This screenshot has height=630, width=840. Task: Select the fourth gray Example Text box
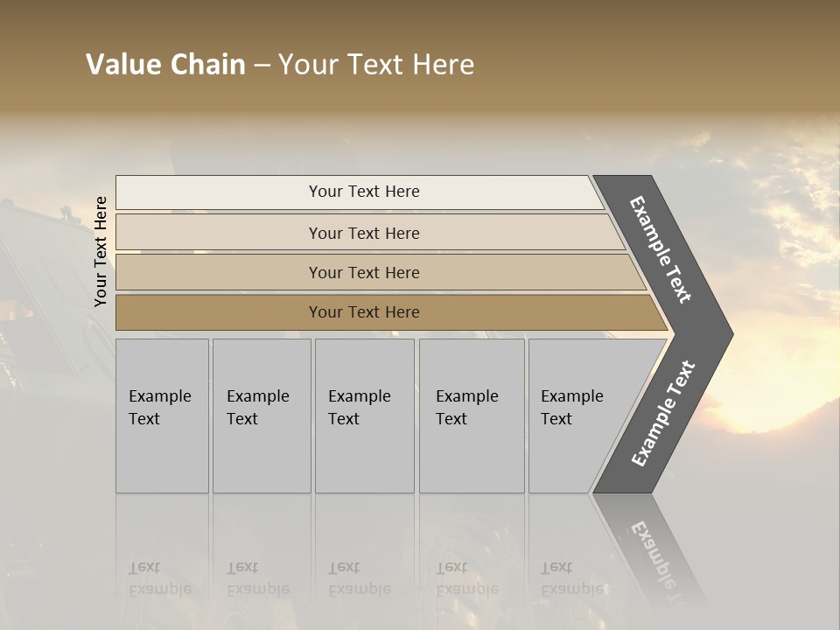[x=472, y=416]
